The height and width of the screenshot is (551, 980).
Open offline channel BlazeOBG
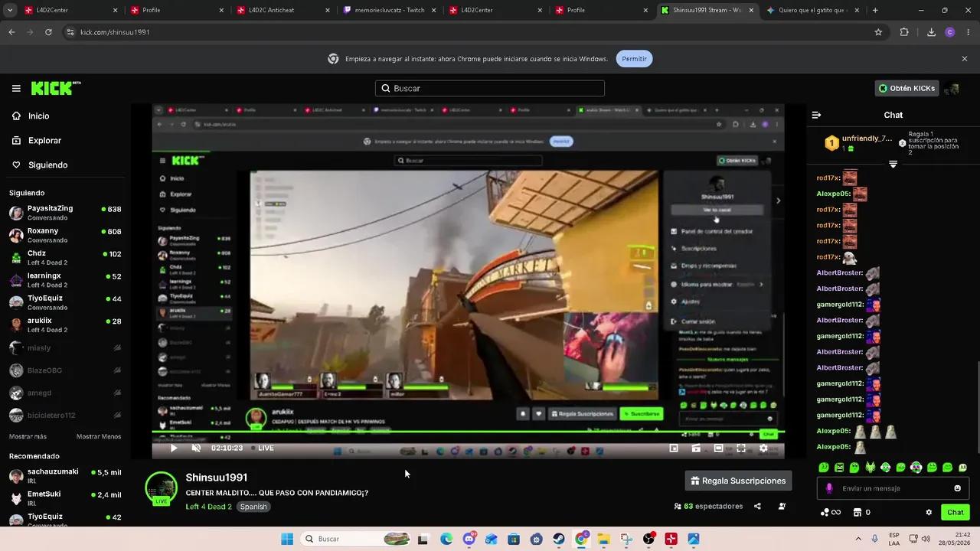(x=65, y=370)
